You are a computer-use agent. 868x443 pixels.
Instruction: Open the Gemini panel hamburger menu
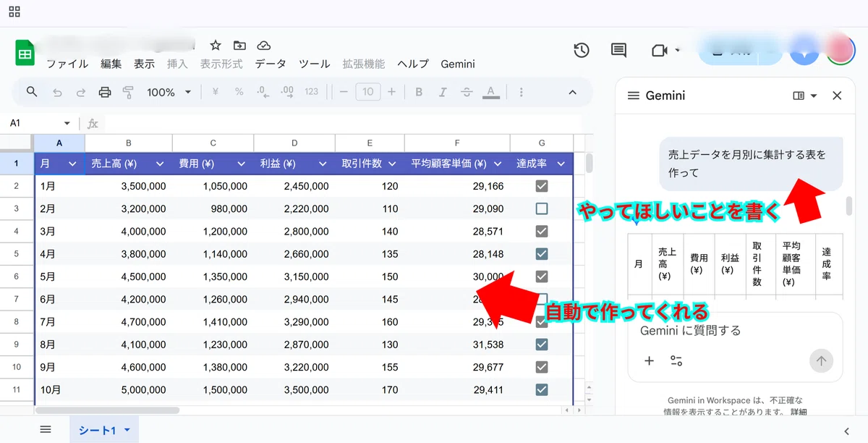coord(634,96)
